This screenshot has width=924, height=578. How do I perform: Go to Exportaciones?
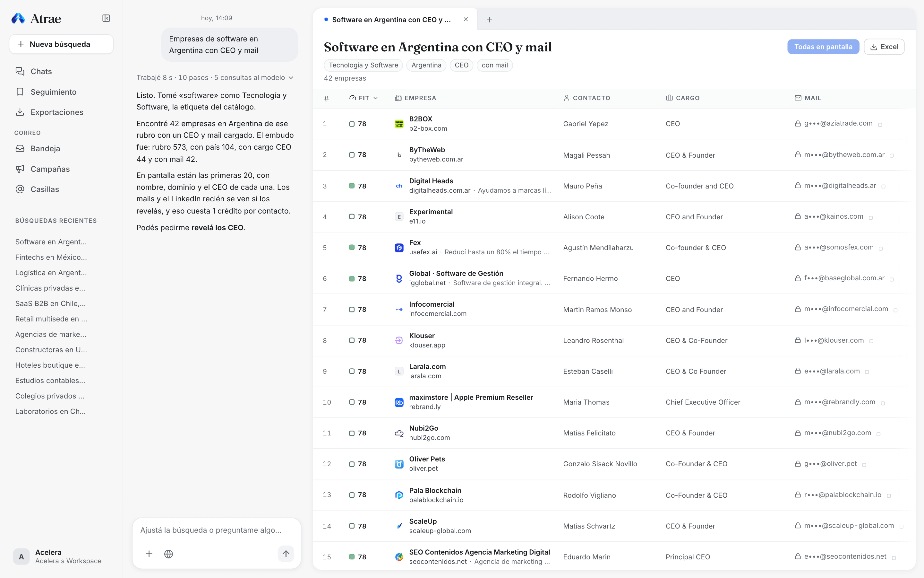click(x=49, y=112)
